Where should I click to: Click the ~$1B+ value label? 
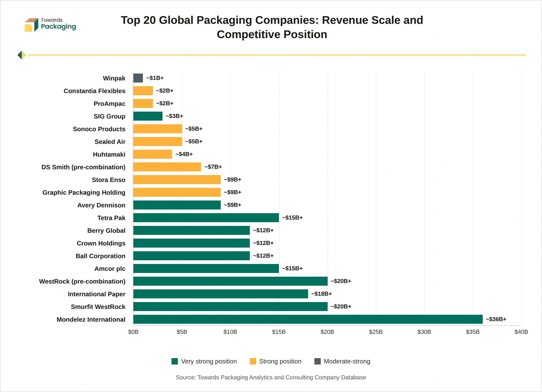pyautogui.click(x=155, y=78)
